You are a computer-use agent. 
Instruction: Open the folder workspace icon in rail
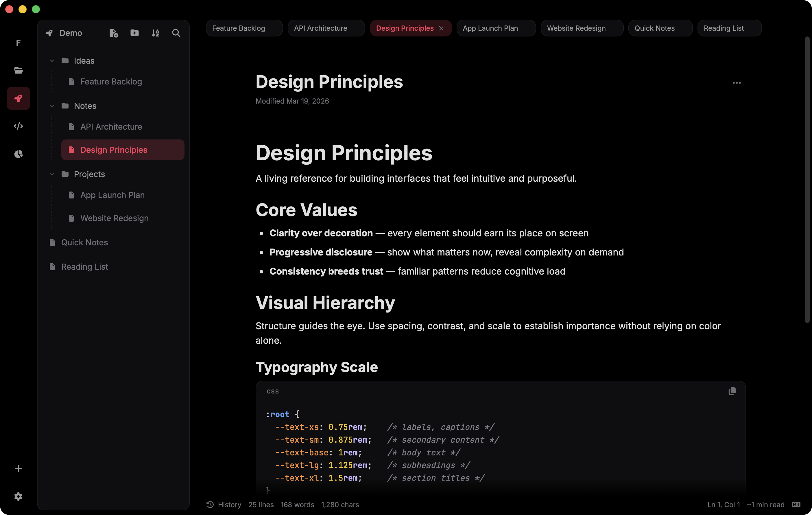coord(18,71)
